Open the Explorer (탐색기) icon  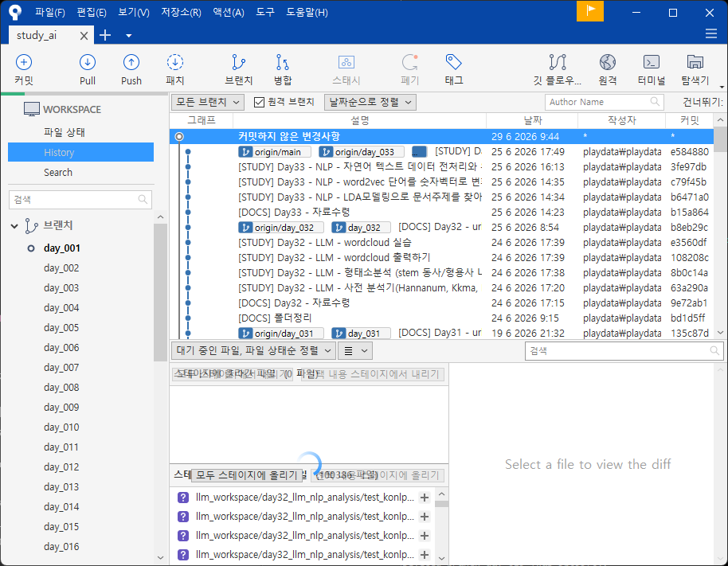[695, 62]
